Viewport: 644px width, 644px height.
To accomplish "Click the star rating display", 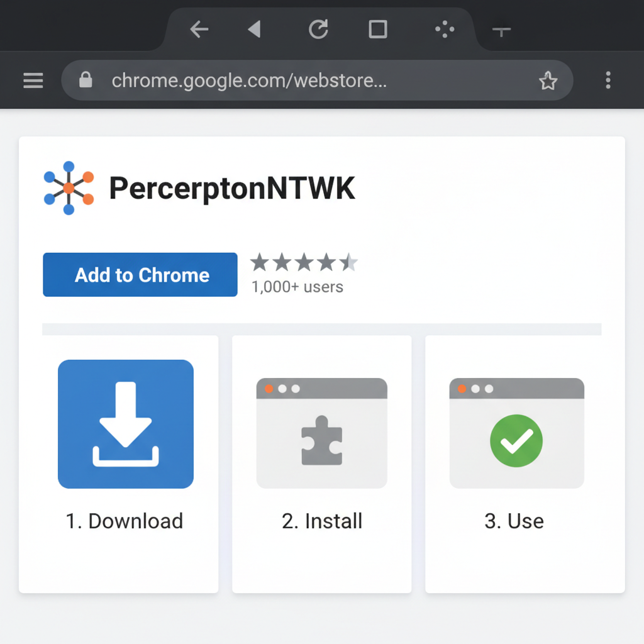I will [x=304, y=262].
